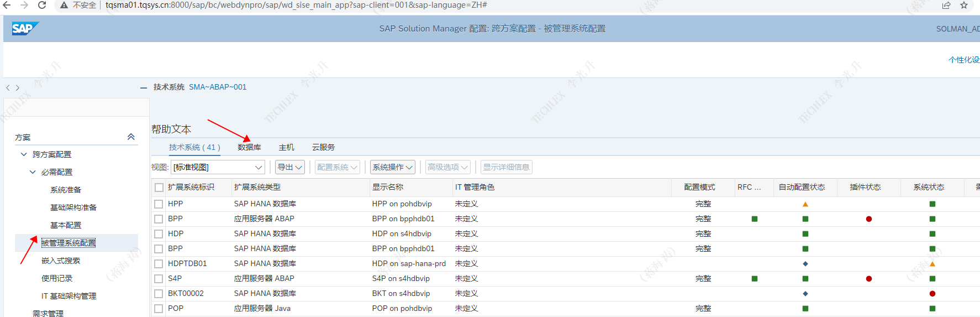
Task: Check the POP row checkbox
Action: (159, 309)
